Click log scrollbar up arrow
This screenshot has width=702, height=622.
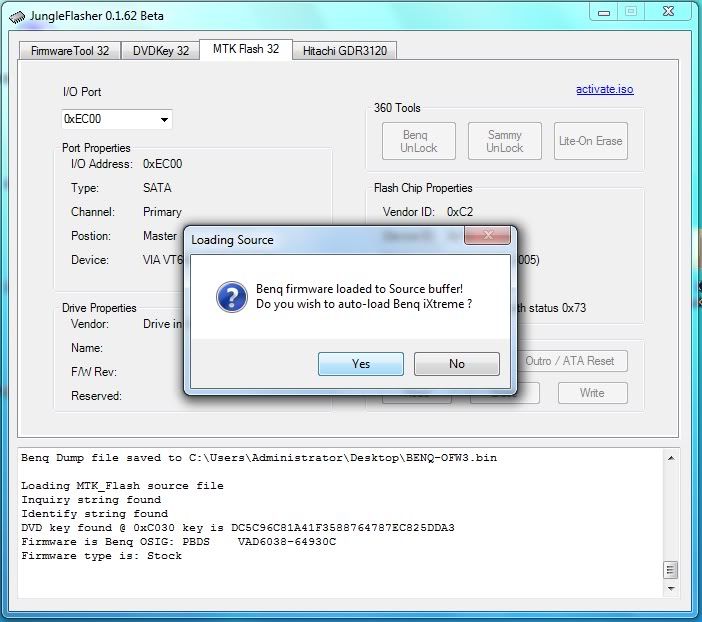[x=671, y=458]
